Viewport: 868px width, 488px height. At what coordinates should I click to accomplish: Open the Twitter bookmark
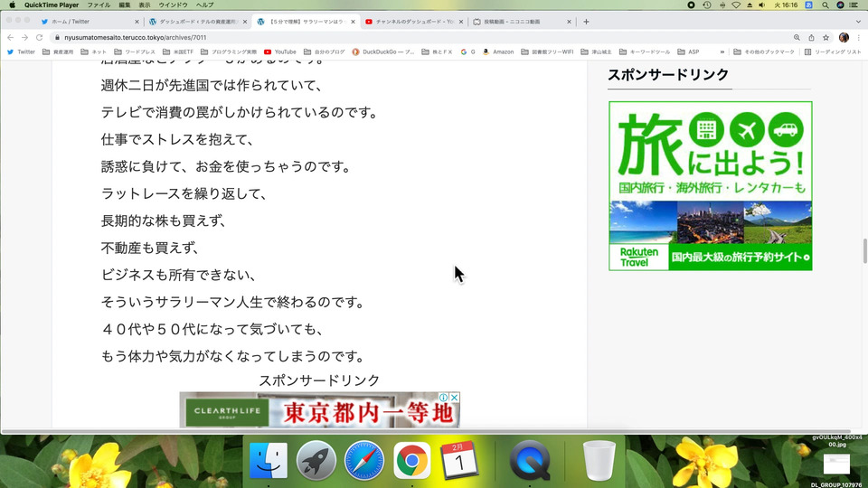pos(21,52)
